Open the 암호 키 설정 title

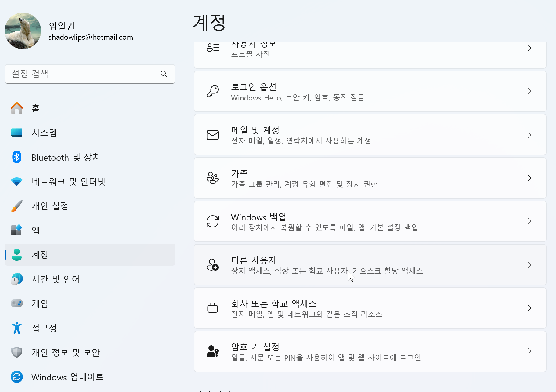pos(255,347)
